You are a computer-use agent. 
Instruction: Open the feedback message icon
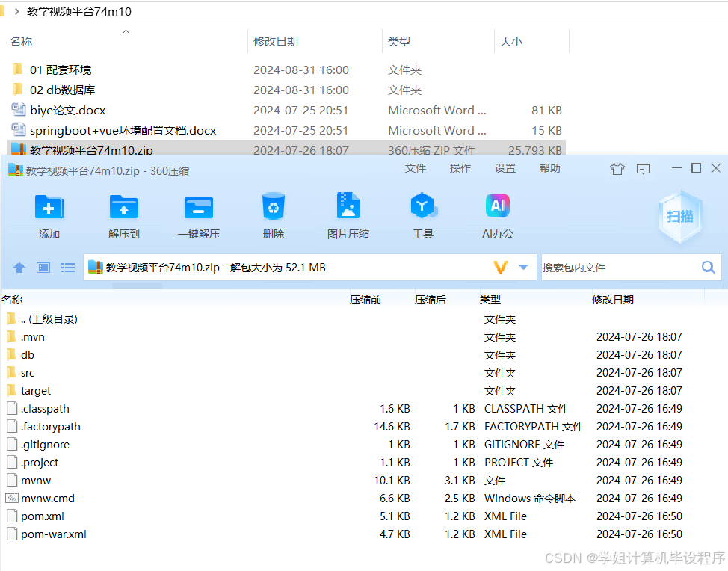pyautogui.click(x=644, y=168)
